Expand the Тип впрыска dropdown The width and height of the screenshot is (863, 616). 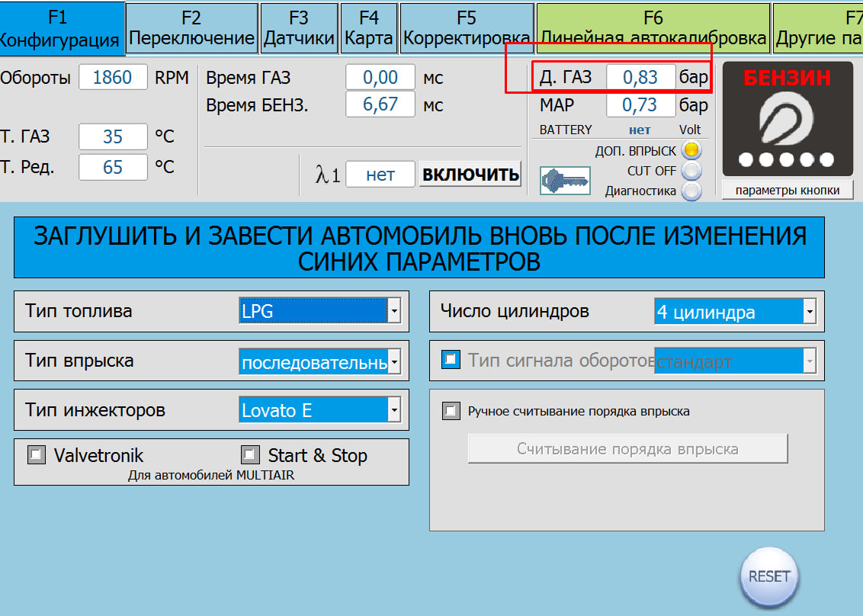click(319, 362)
